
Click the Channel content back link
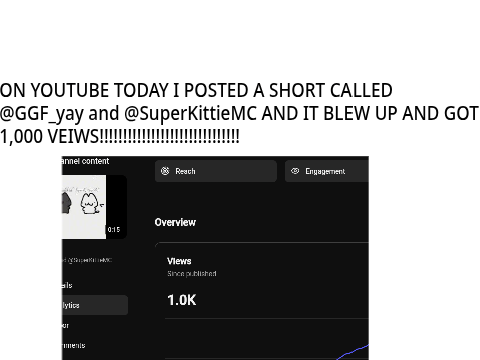85,161
